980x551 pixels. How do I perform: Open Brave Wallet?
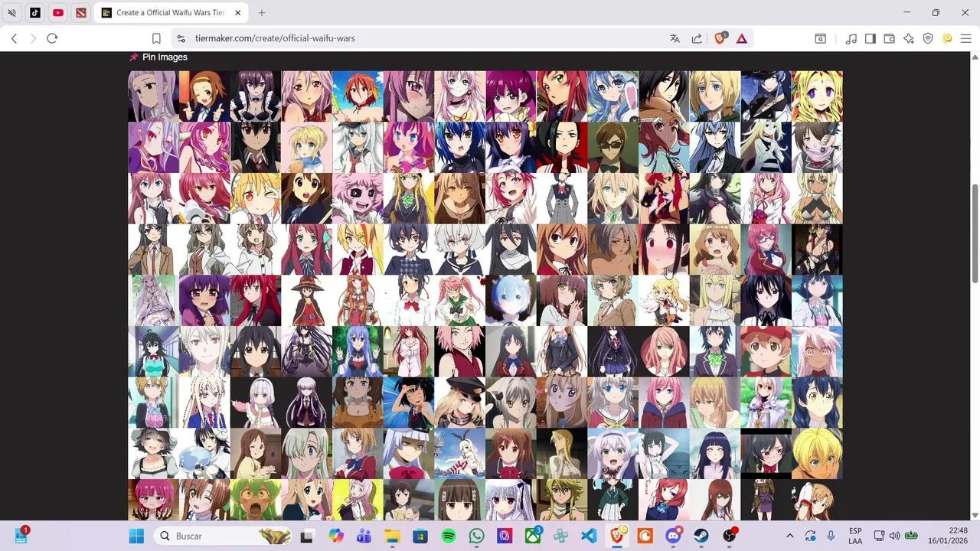click(890, 38)
